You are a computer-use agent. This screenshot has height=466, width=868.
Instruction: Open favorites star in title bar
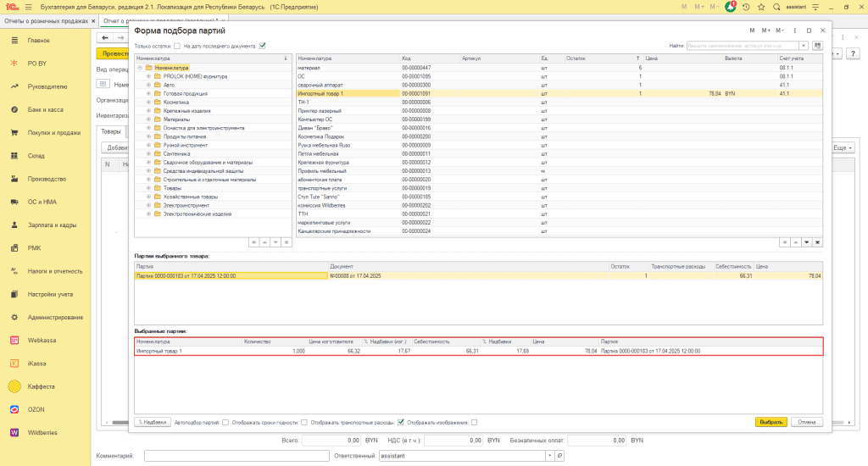pyautogui.click(x=761, y=7)
